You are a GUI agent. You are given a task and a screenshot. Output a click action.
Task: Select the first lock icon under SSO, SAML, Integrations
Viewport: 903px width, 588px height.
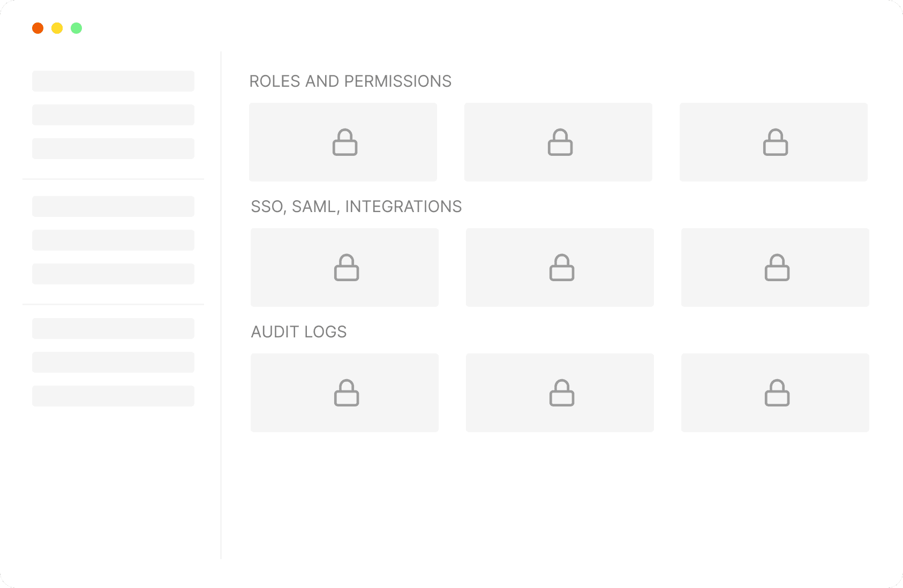347,268
